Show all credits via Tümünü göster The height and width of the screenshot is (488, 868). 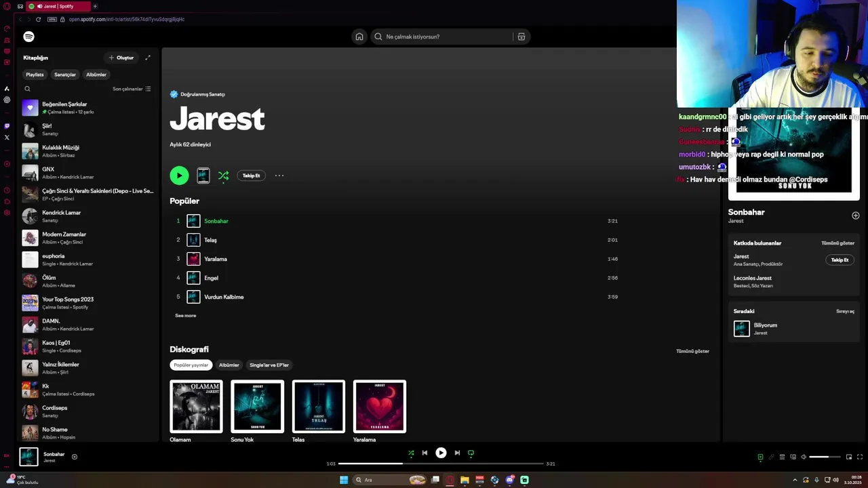coord(837,243)
